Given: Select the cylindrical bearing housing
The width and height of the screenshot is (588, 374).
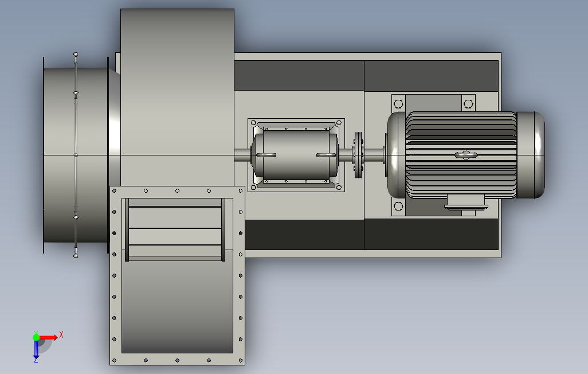Looking at the screenshot, I should (296, 155).
